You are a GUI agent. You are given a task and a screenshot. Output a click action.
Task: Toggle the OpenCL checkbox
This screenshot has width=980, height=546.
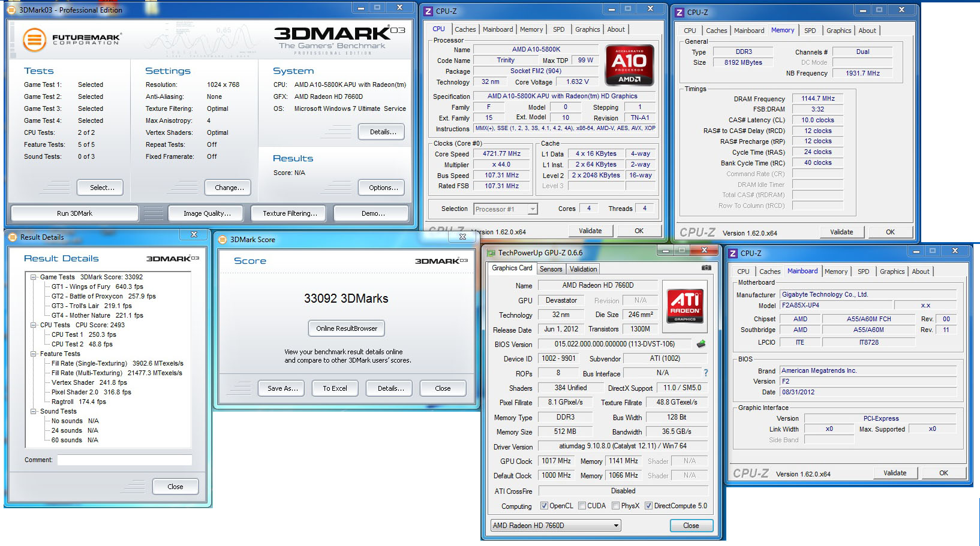click(x=544, y=506)
